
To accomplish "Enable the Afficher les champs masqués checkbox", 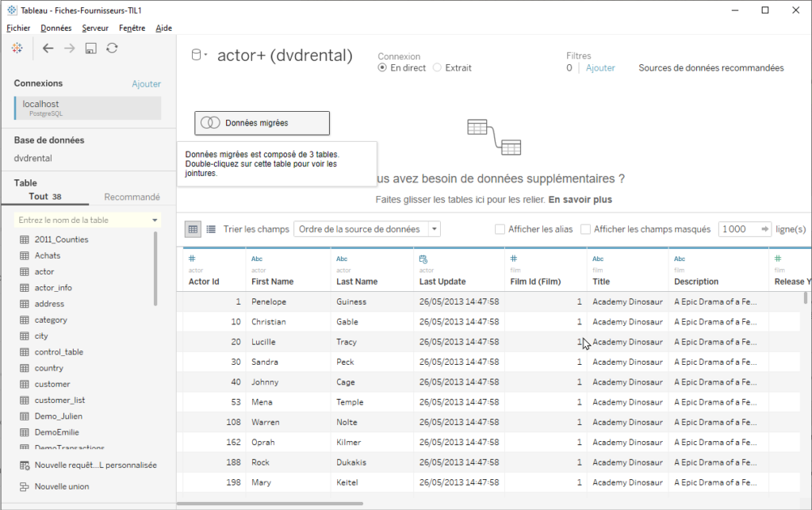I will coord(586,229).
